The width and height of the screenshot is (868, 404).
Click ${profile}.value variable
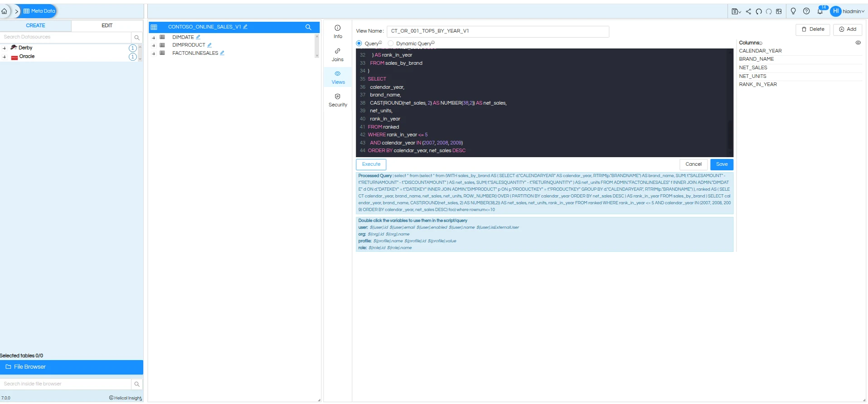(x=442, y=241)
